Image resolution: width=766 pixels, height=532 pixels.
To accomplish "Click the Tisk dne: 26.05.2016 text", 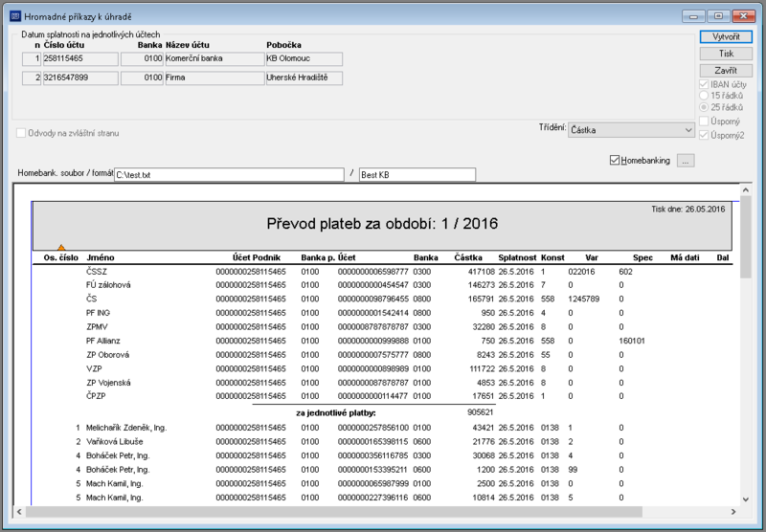I will (687, 209).
